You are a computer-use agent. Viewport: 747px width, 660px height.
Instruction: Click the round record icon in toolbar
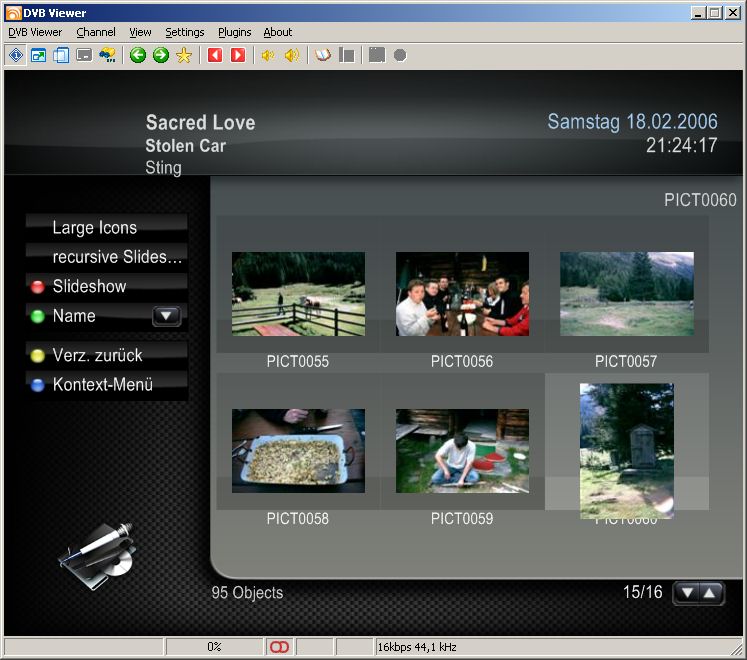tap(400, 55)
